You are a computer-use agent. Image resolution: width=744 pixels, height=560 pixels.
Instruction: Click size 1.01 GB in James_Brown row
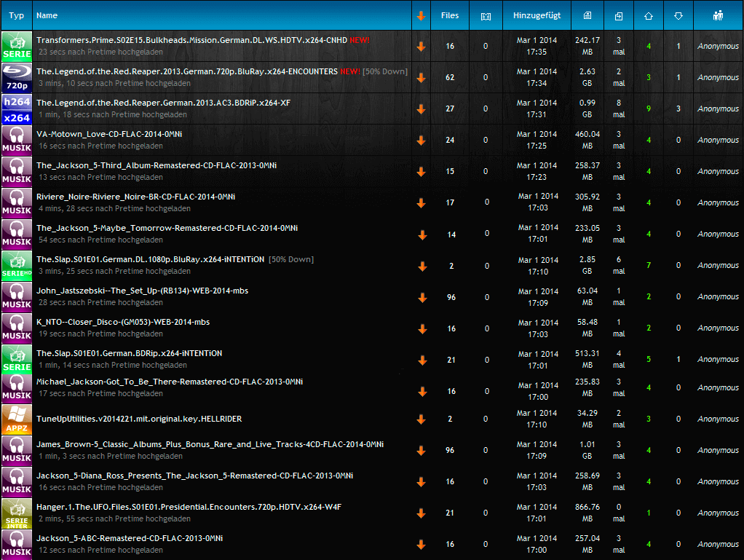[x=587, y=450]
